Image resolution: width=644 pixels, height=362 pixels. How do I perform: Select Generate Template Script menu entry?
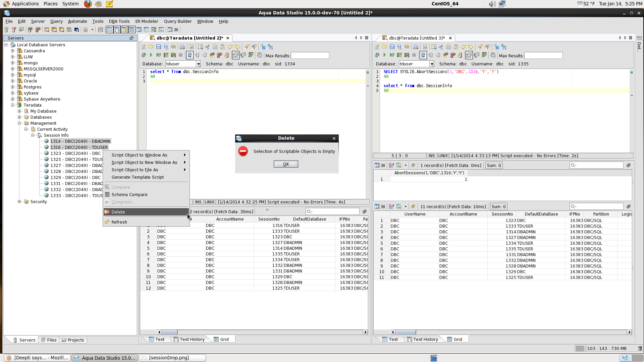click(146, 177)
